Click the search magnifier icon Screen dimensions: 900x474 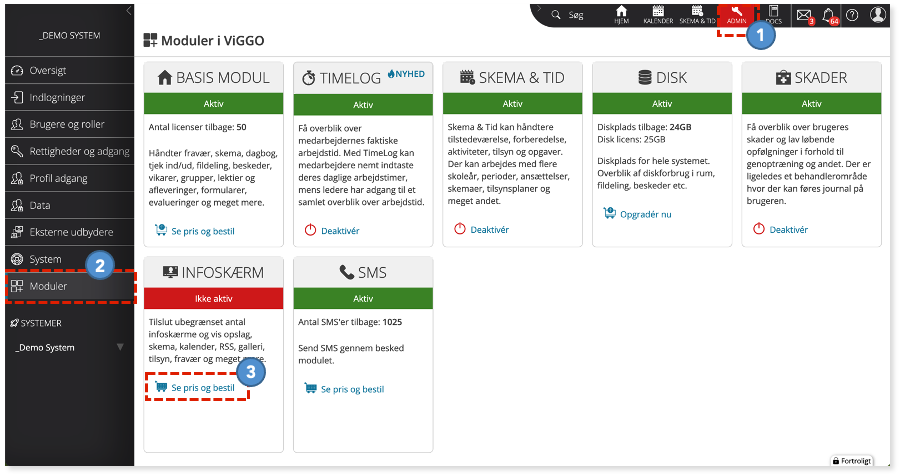556,15
